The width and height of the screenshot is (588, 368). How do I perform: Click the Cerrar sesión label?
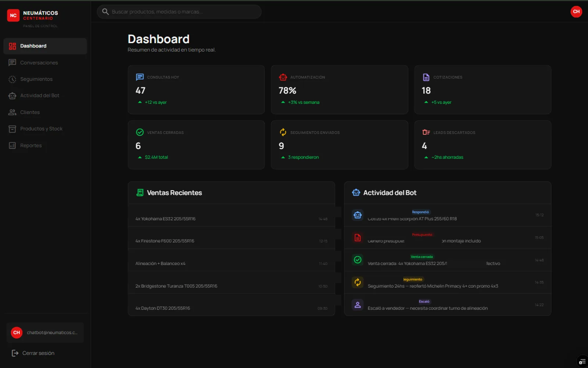(x=38, y=353)
